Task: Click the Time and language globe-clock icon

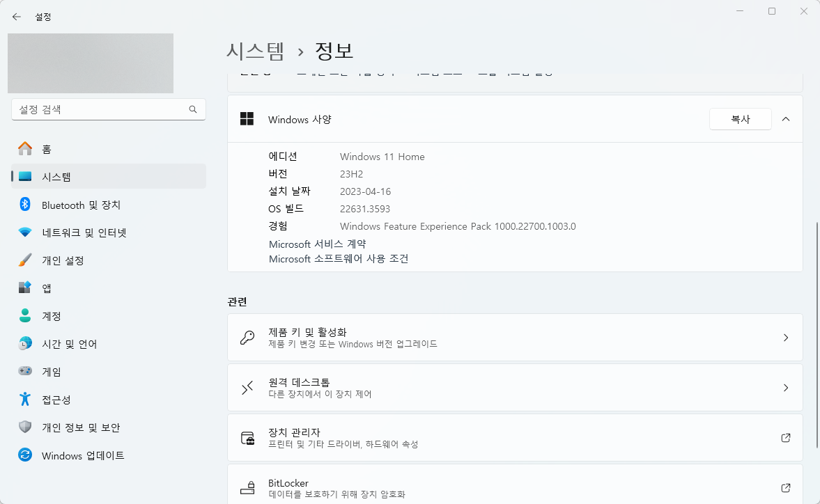Action: pyautogui.click(x=24, y=343)
